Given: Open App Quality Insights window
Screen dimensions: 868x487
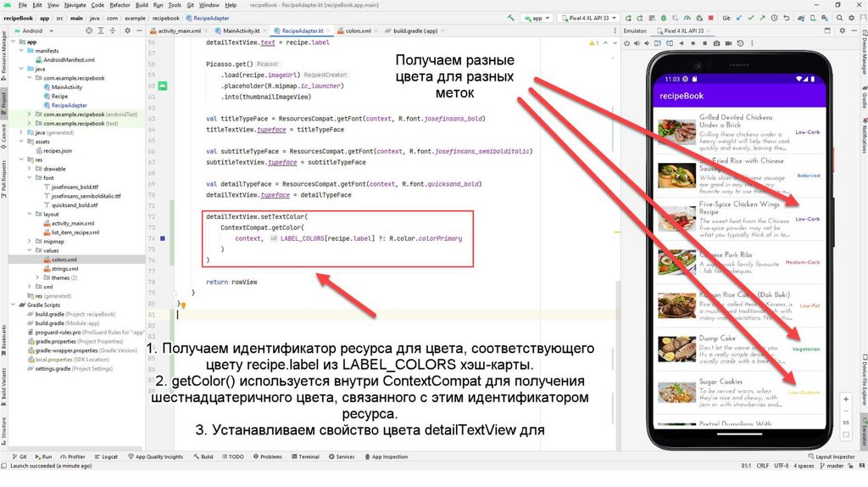Looking at the screenshot, I should coord(156,457).
